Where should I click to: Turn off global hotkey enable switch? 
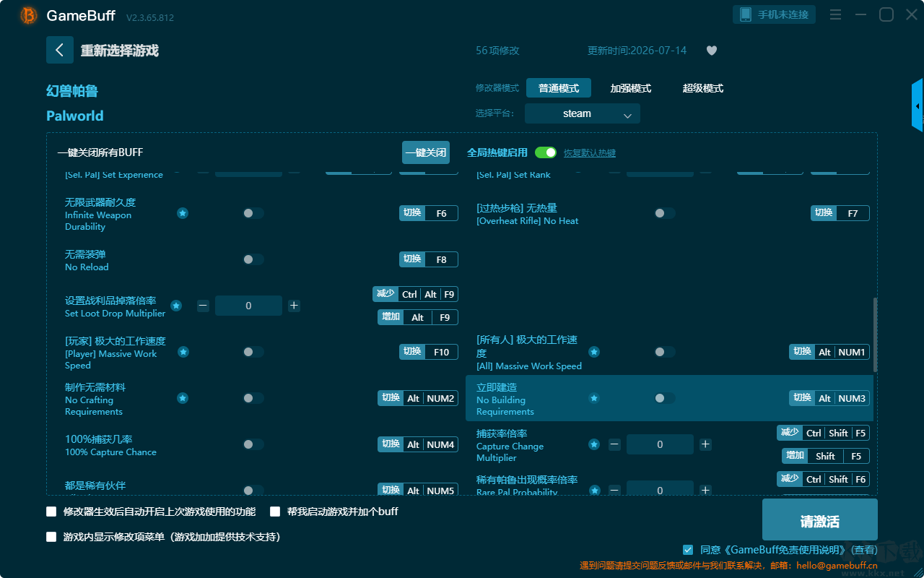point(546,152)
